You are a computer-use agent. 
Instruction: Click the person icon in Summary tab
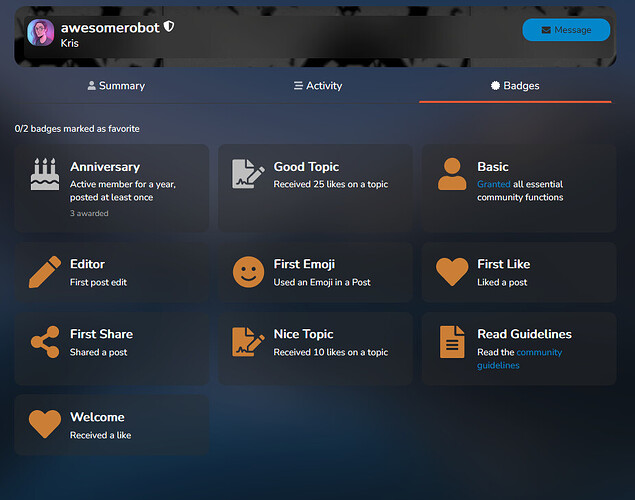point(92,85)
